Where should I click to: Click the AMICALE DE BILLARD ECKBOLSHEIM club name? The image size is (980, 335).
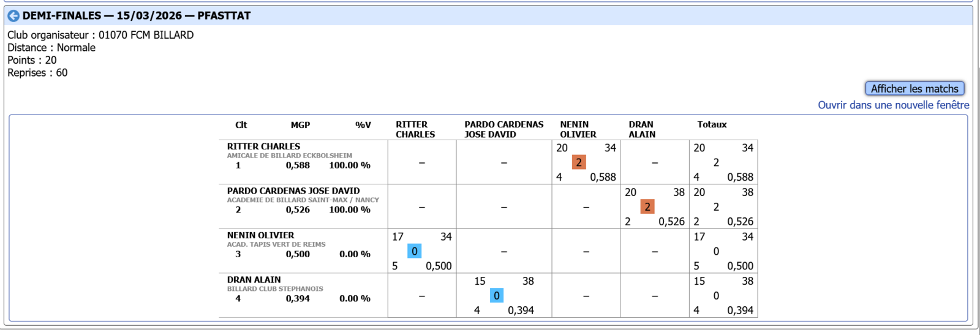(x=289, y=156)
